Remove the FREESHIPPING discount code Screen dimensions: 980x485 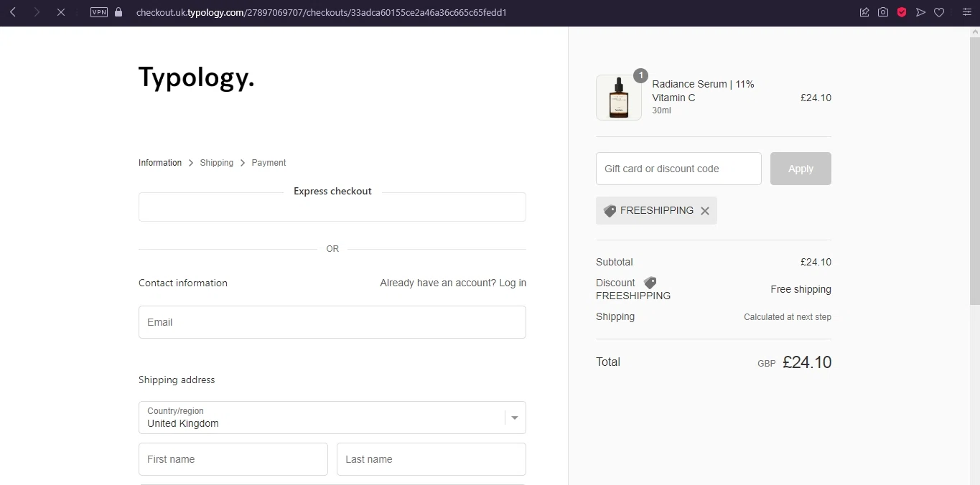[x=705, y=211]
